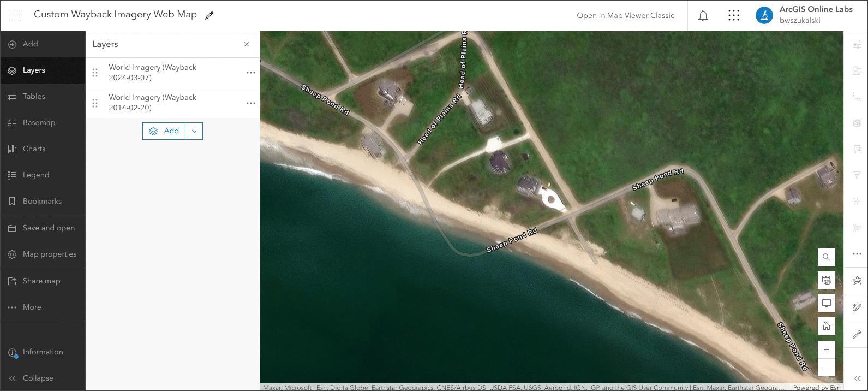Click Share map
This screenshot has height=391, width=868.
point(43,281)
